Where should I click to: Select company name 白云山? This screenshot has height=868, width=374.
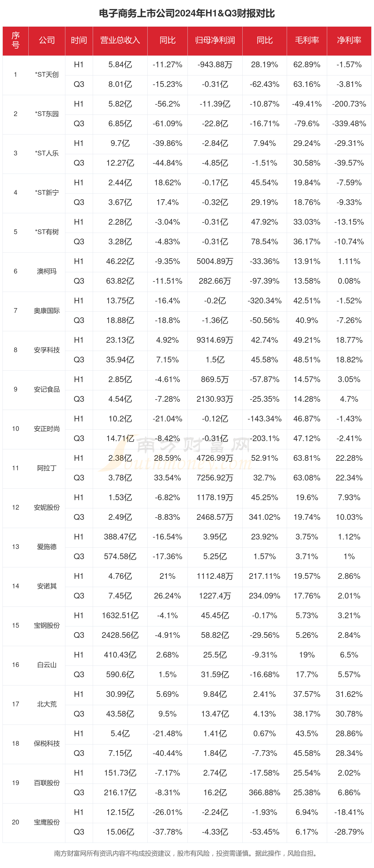(47, 665)
